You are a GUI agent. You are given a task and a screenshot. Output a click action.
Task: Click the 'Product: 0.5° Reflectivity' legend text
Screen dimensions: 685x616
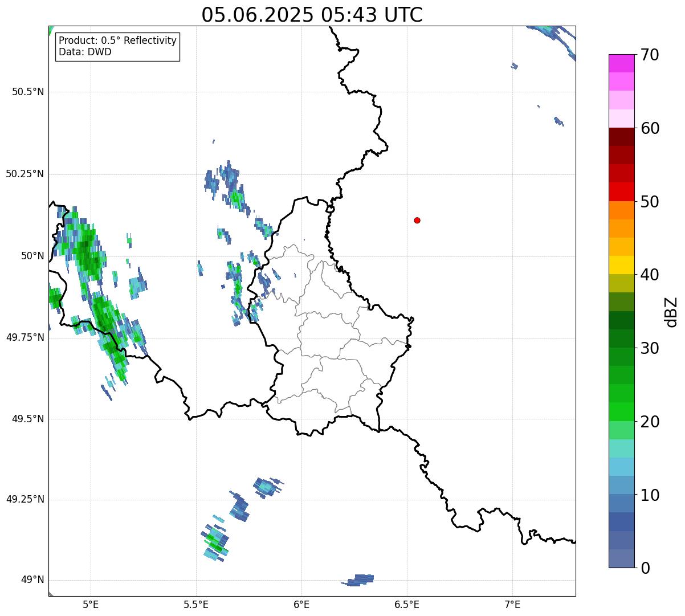point(117,41)
